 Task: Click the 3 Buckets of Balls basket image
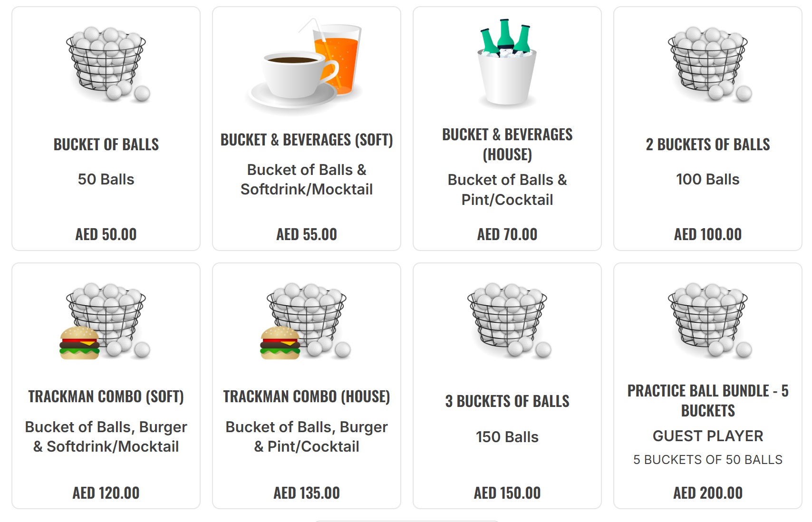point(507,320)
